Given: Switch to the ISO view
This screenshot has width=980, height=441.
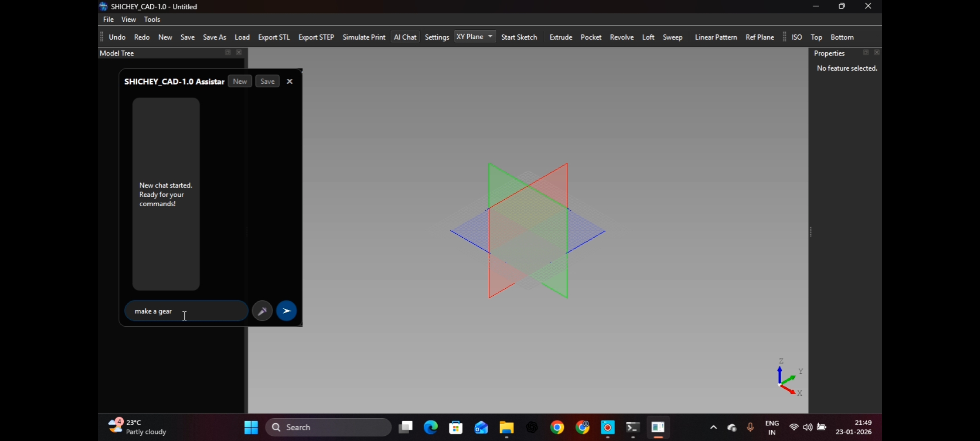Looking at the screenshot, I should click(x=797, y=37).
